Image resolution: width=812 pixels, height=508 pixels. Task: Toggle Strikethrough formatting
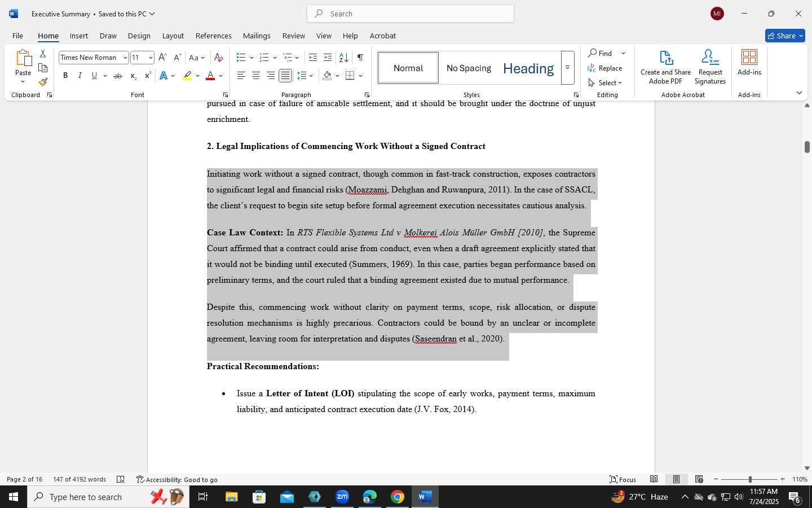[118, 76]
